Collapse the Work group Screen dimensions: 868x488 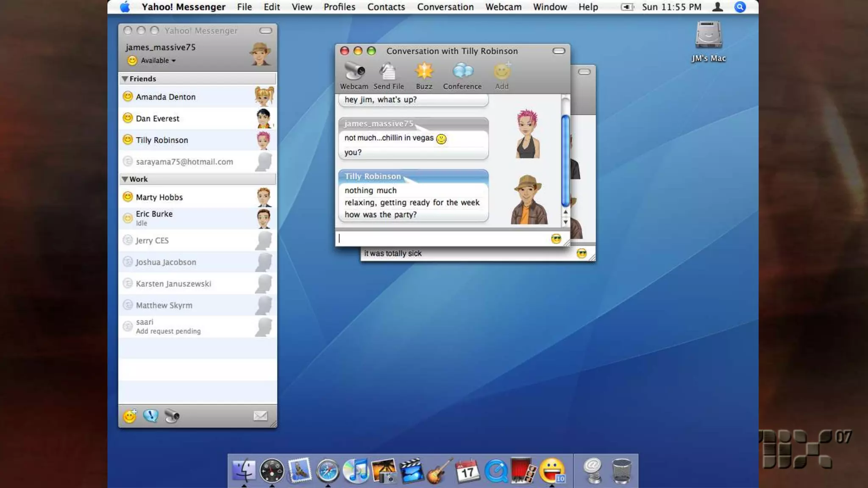pos(125,179)
